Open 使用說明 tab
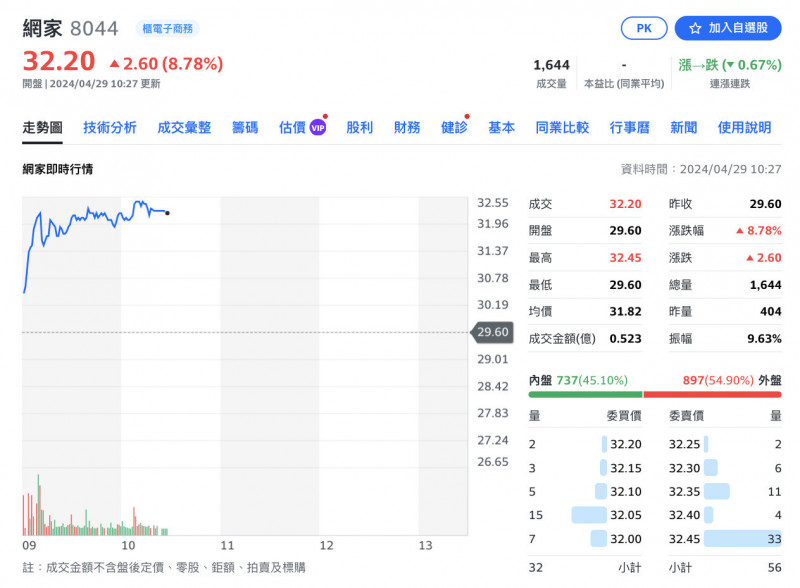Screen dimensions: 800x588 pos(744,127)
